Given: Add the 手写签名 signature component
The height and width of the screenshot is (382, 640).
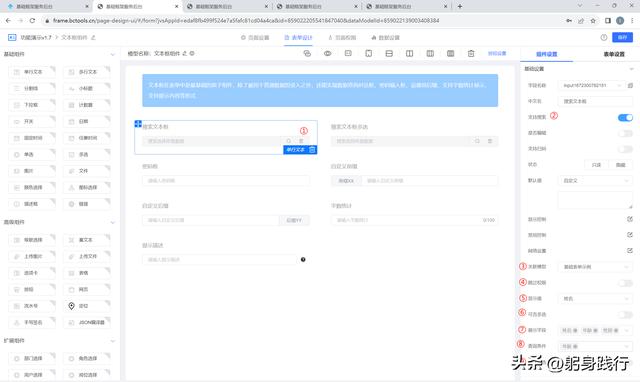Looking at the screenshot, I should coord(32,322).
